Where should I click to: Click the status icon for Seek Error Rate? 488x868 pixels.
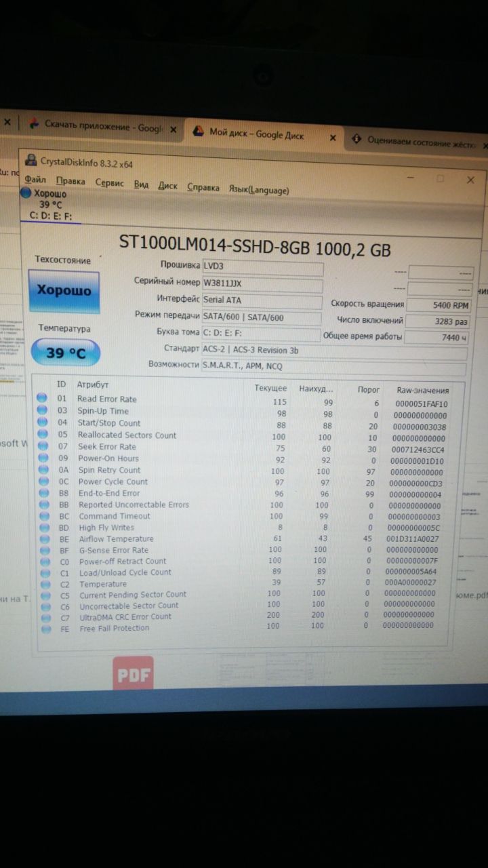click(43, 446)
